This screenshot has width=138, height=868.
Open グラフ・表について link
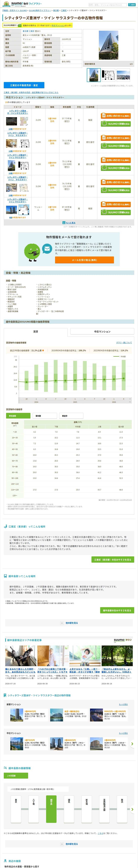point(124,343)
